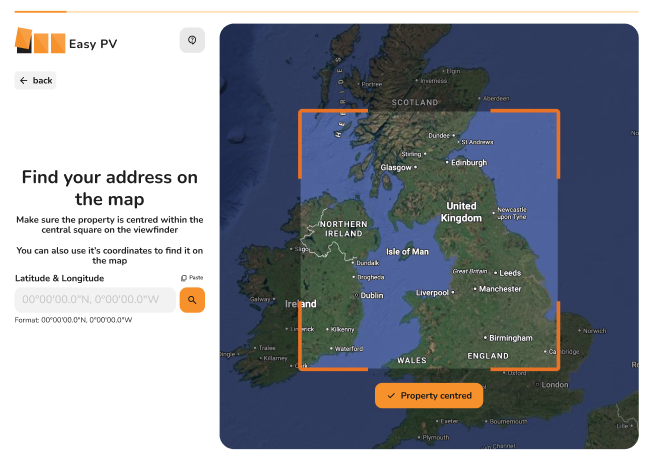Click Stirling on the map
This screenshot has height=464, width=654.
(411, 154)
